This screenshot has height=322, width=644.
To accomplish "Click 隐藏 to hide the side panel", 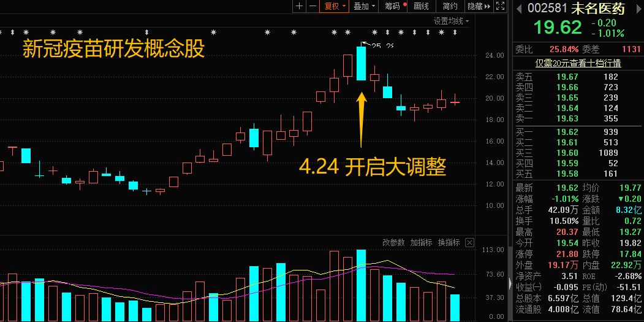I will coord(479,6).
